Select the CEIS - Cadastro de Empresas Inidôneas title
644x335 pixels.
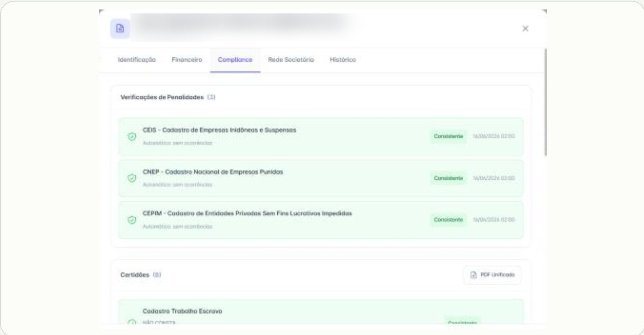(220, 130)
